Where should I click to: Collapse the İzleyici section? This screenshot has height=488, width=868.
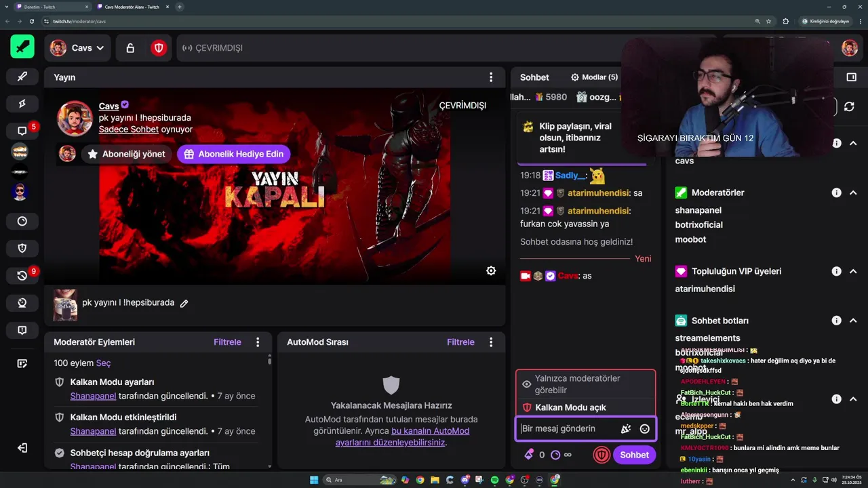coord(853,399)
